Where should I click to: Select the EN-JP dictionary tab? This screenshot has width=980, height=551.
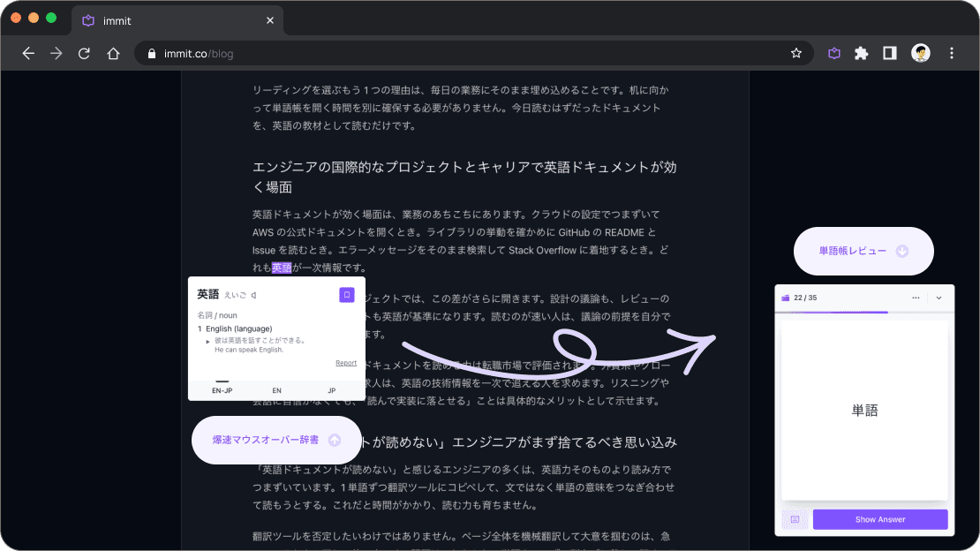(222, 390)
